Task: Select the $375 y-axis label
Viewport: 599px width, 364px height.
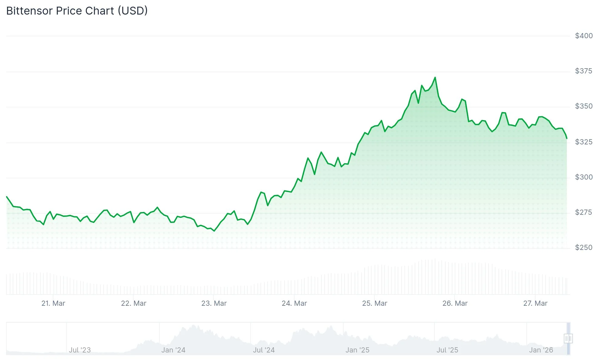Action: tap(584, 71)
